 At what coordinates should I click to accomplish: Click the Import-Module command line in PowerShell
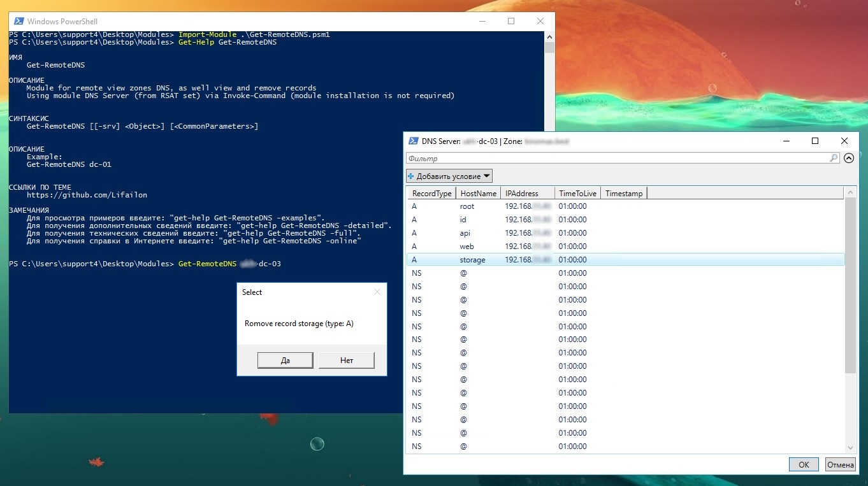[x=254, y=34]
